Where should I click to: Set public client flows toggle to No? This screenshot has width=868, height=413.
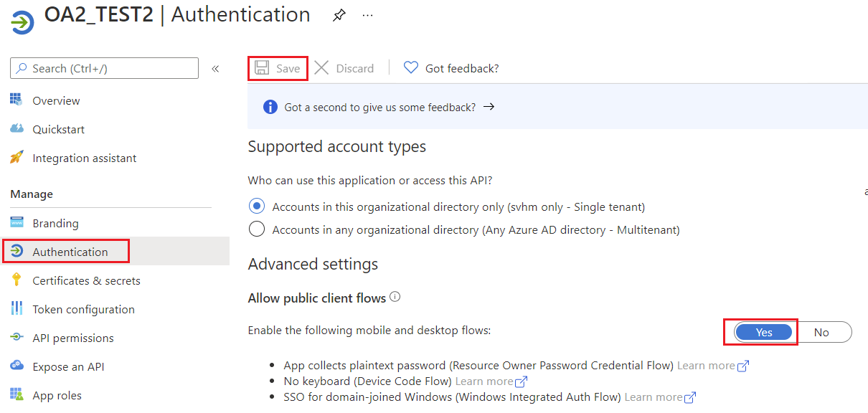[821, 332]
